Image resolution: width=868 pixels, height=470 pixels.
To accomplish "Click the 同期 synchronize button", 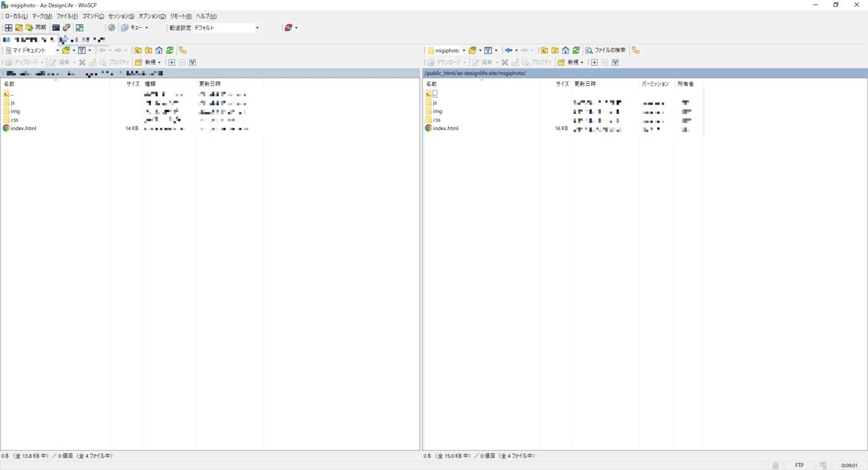I will click(36, 28).
